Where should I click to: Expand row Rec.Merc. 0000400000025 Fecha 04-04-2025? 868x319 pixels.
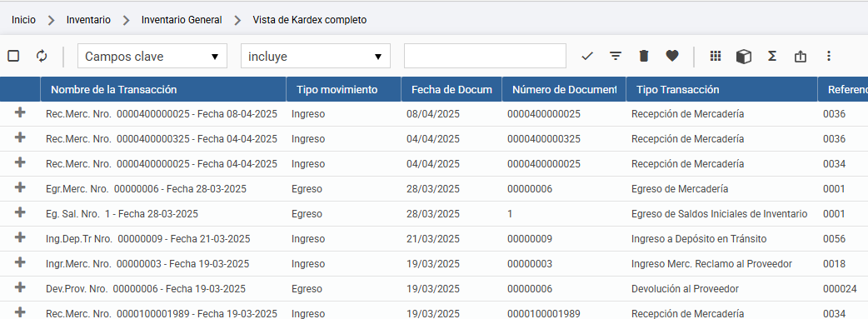point(20,162)
